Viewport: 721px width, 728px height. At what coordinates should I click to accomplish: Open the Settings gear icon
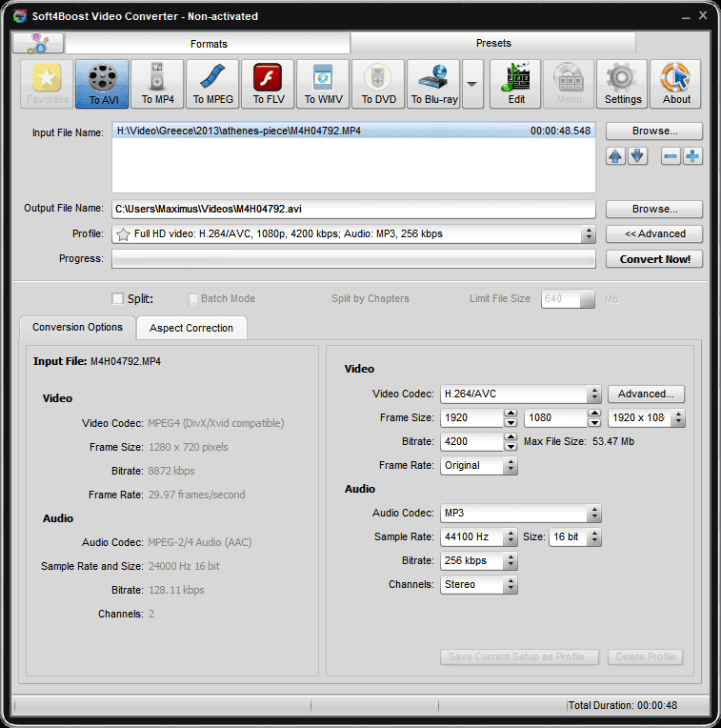point(622,84)
